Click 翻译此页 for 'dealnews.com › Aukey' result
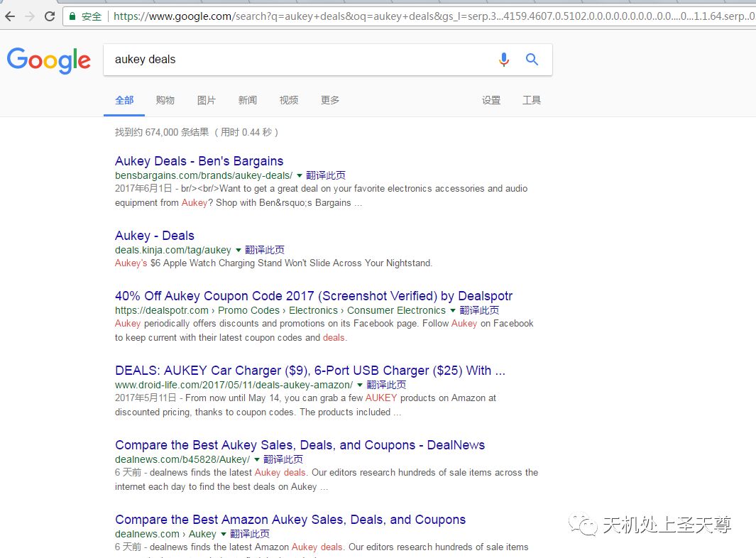 pyautogui.click(x=250, y=535)
